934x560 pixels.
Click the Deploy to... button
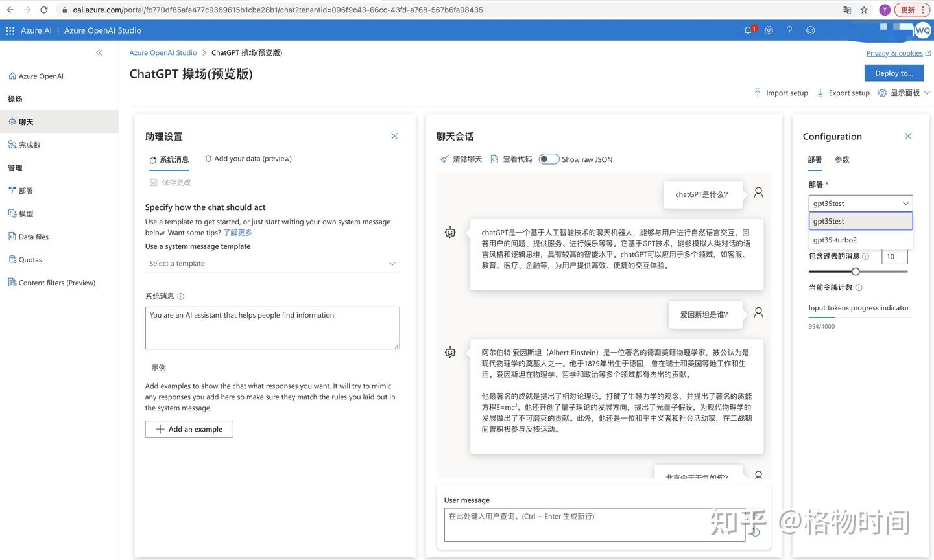click(893, 73)
